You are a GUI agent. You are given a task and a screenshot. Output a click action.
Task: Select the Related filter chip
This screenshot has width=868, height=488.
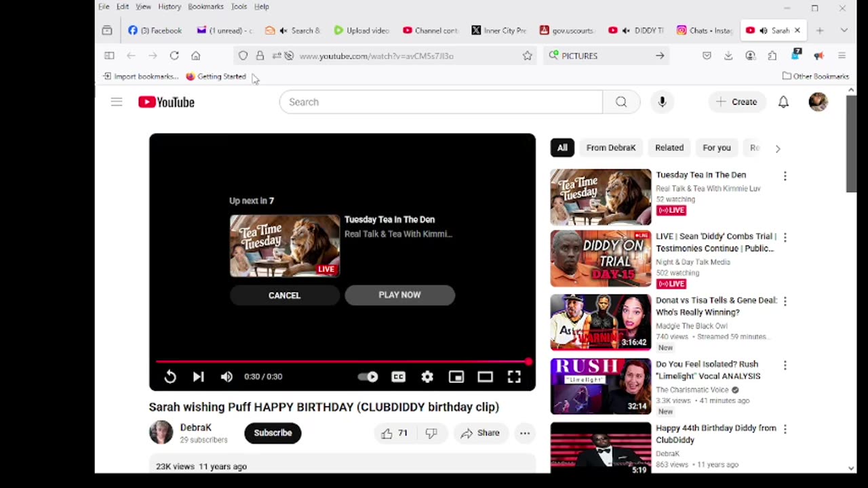669,148
